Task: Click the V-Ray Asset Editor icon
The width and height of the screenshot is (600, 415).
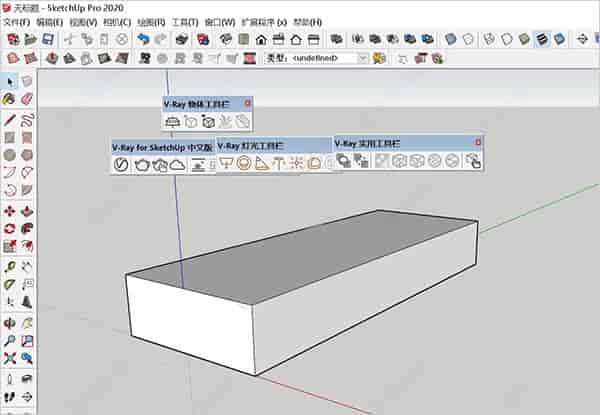Action: pyautogui.click(x=121, y=164)
